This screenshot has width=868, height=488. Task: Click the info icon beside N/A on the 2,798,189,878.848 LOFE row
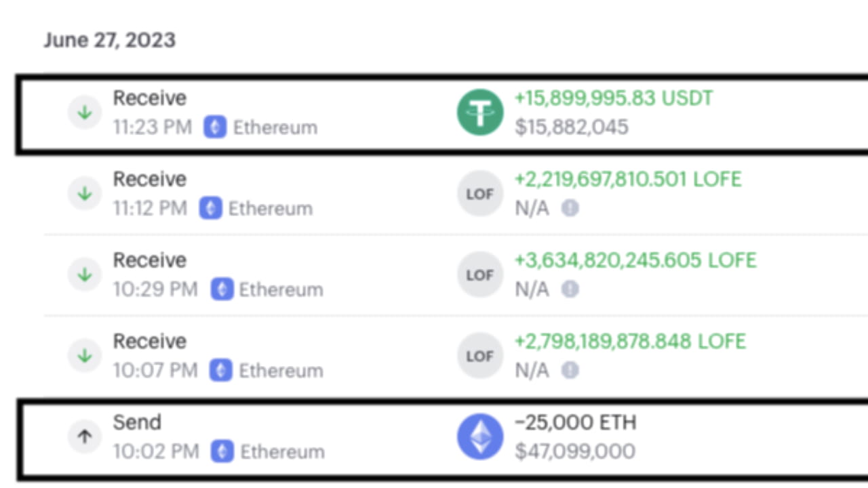[x=570, y=370]
